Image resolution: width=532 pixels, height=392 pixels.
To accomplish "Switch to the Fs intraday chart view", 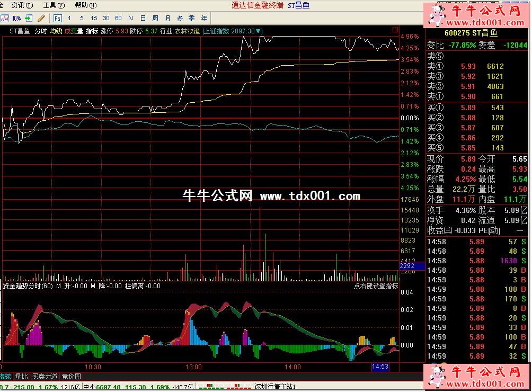I will pyautogui.click(x=57, y=19).
